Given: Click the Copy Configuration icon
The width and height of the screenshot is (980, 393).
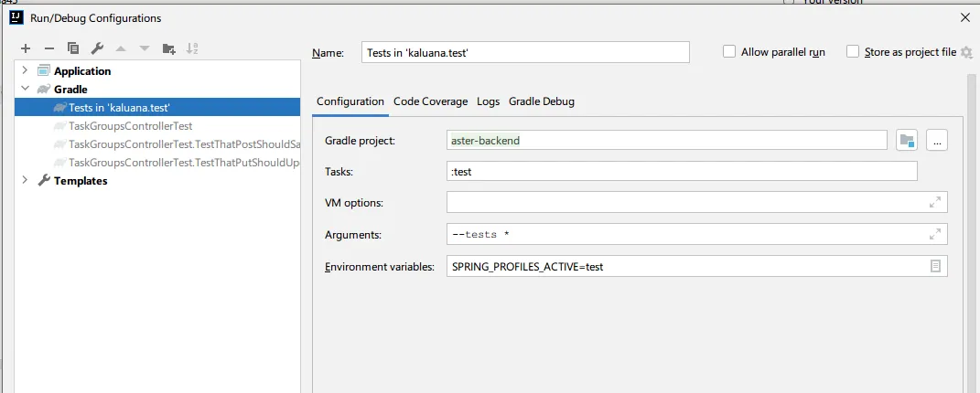Looking at the screenshot, I should (x=73, y=48).
